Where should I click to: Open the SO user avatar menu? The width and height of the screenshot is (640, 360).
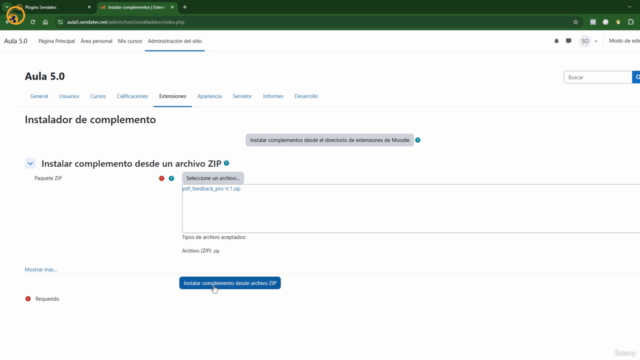[588, 41]
